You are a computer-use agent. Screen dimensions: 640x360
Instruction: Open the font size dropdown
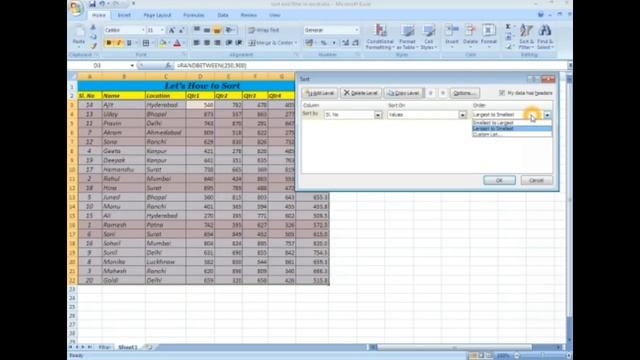coord(162,30)
